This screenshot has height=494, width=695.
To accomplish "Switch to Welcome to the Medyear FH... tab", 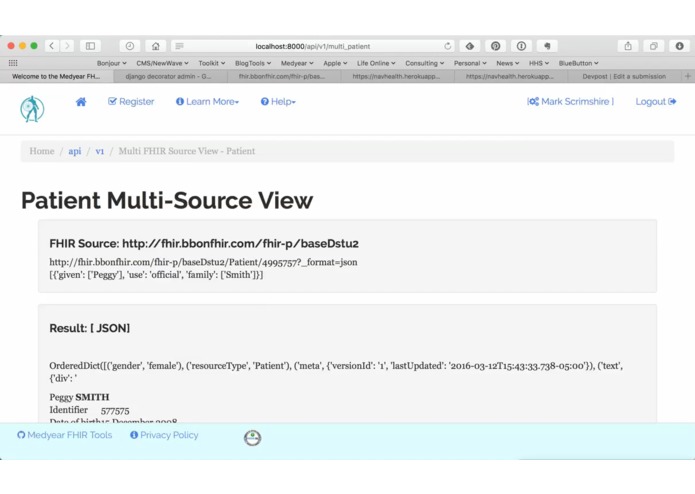I will [x=56, y=76].
